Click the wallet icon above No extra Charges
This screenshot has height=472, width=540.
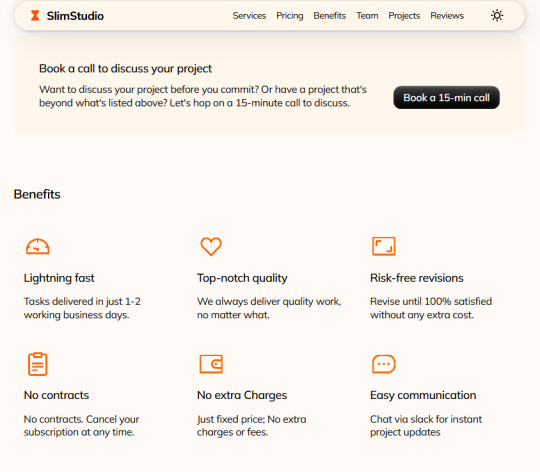click(211, 364)
